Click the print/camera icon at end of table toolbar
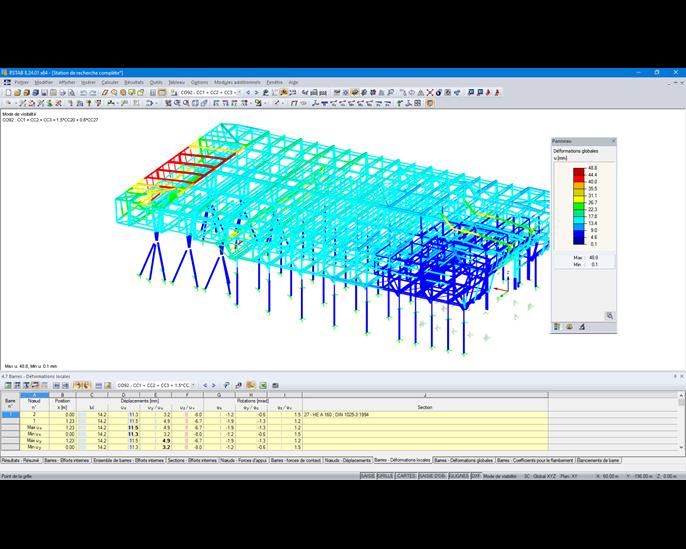 pos(275,385)
